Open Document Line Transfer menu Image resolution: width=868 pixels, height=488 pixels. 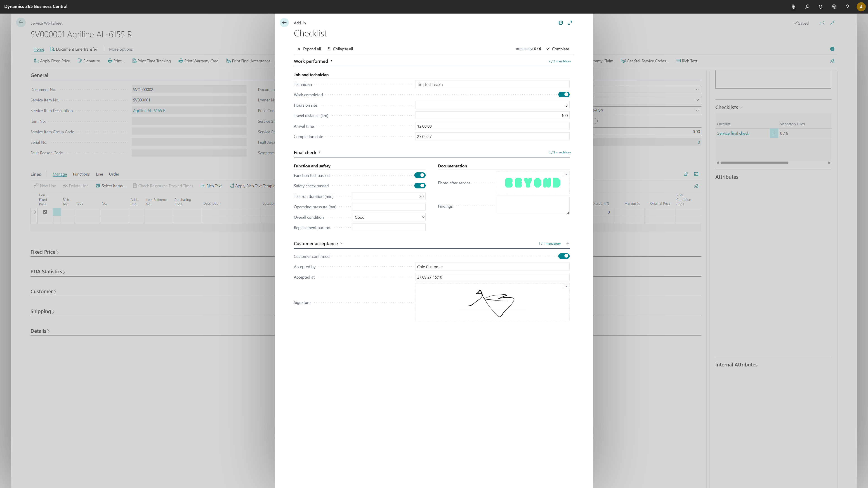coord(73,49)
